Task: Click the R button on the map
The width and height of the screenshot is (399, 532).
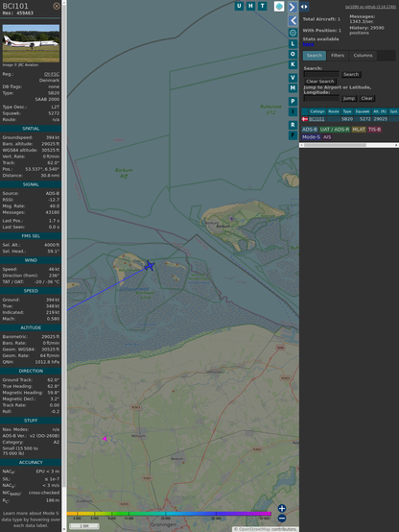Action: [293, 125]
